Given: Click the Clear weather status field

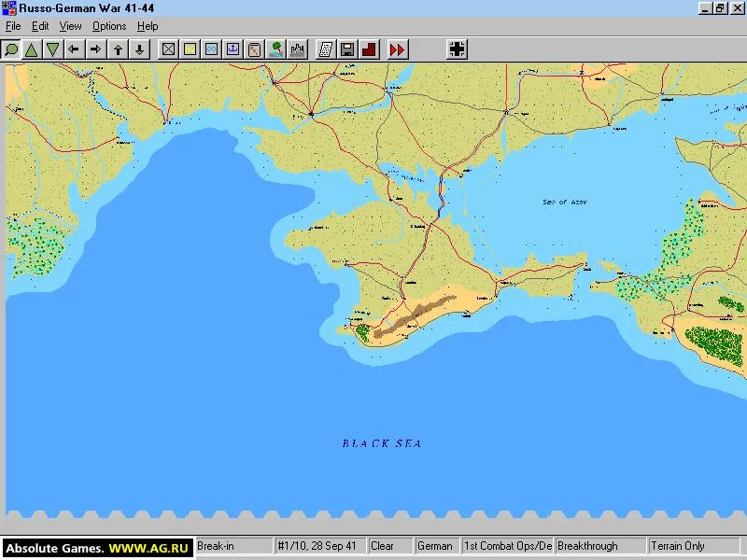Looking at the screenshot, I should [x=390, y=546].
